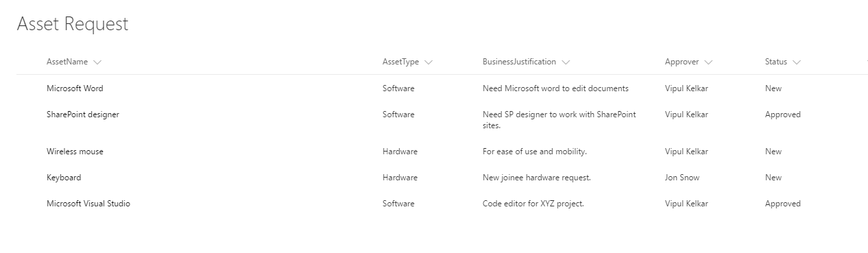Click Jon Snow approver name
The image size is (868, 253).
pyautogui.click(x=682, y=178)
